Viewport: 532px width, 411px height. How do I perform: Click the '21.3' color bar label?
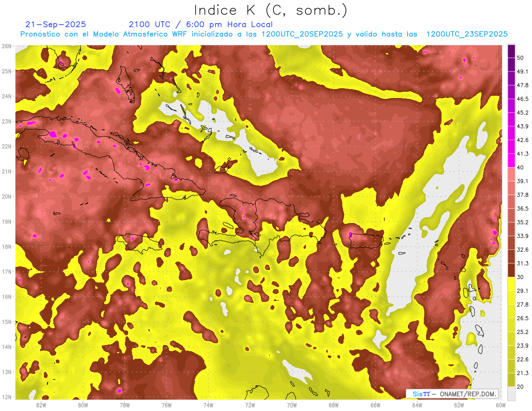click(x=522, y=373)
